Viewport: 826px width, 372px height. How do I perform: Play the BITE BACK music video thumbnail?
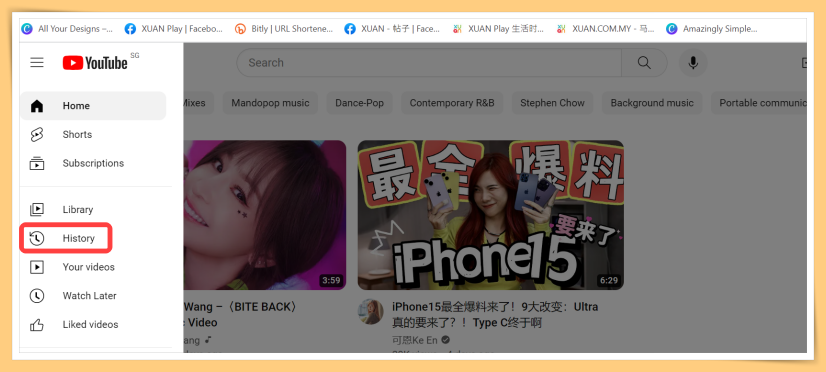(x=265, y=215)
